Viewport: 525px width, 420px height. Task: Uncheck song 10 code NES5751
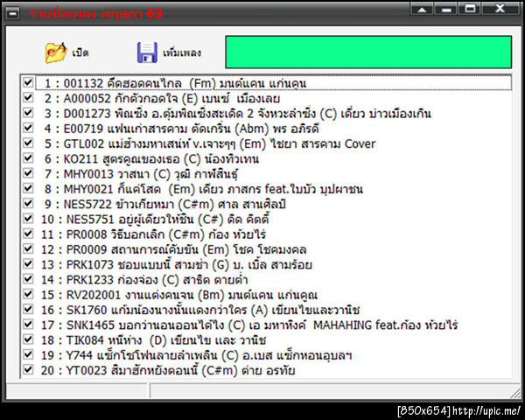tap(28, 219)
